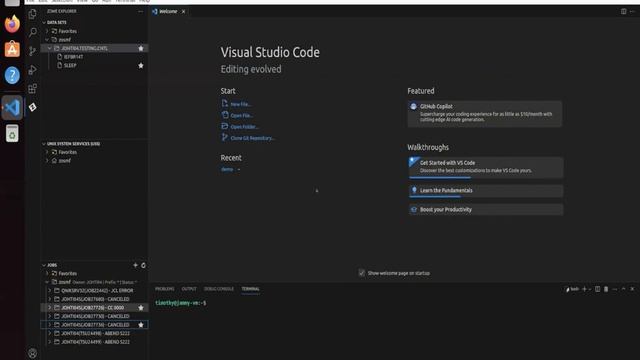Expand the CC 0000 job
The height and width of the screenshot is (360, 640).
[50, 308]
